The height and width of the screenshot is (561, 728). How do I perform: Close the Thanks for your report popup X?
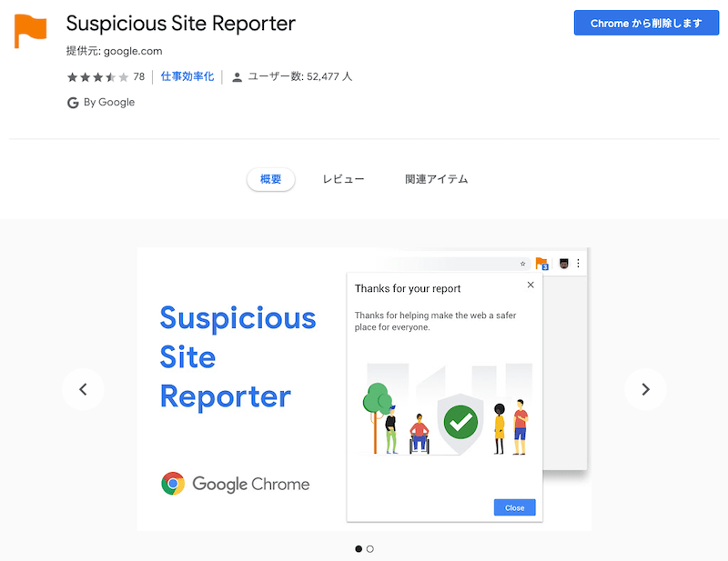531,285
